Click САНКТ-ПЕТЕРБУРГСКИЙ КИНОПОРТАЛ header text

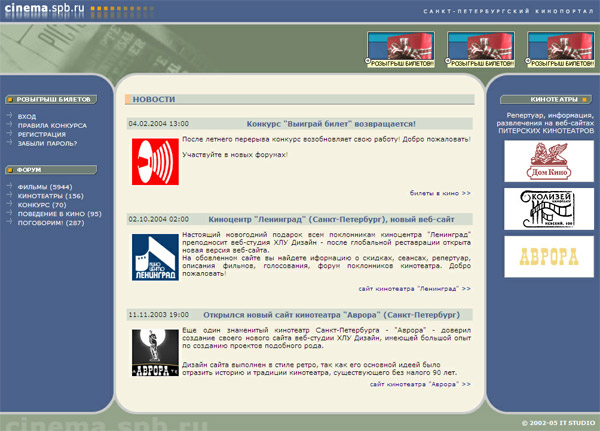[509, 11]
